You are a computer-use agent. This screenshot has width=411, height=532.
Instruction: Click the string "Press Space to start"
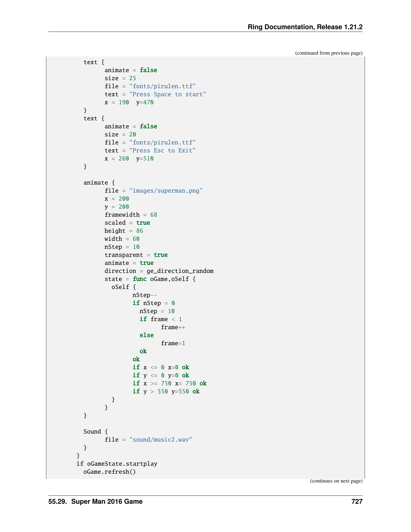pos(168,94)
